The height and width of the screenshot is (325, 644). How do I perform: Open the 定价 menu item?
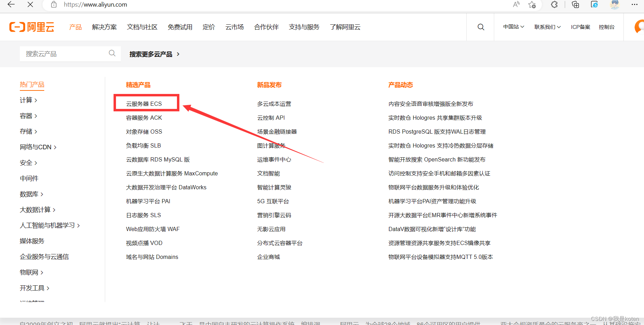point(209,27)
